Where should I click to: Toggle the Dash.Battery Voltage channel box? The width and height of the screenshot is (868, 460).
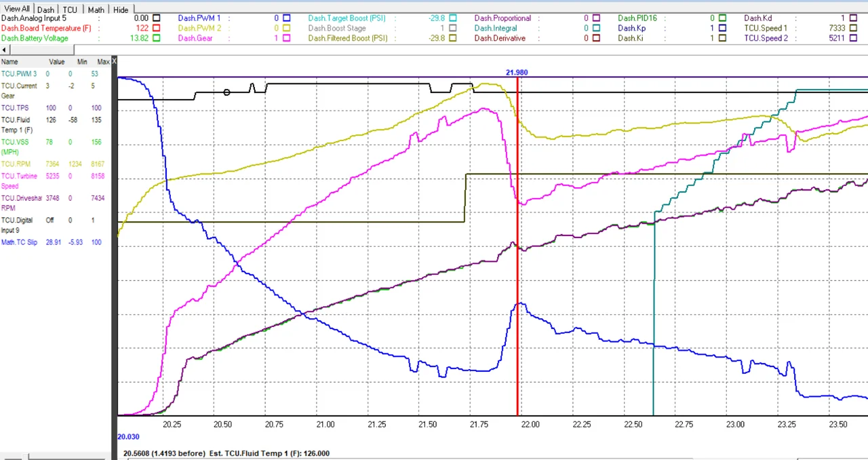(x=157, y=39)
